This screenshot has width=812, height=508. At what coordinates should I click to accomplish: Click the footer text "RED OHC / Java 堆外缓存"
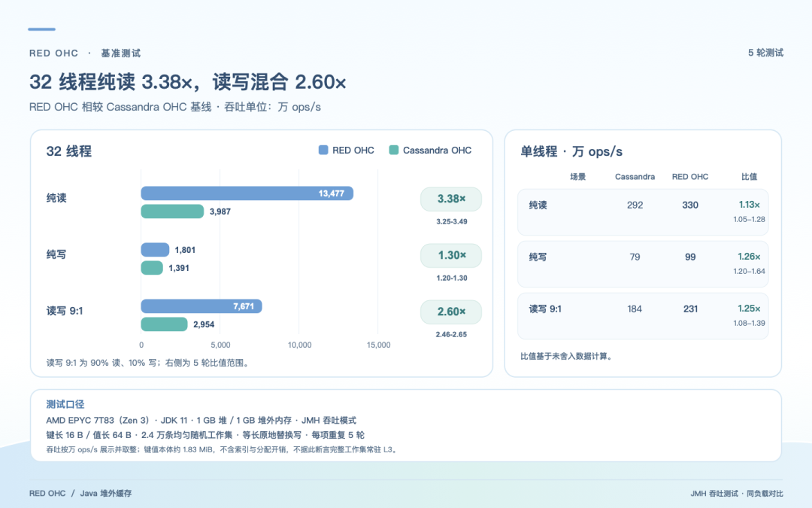coord(80,494)
